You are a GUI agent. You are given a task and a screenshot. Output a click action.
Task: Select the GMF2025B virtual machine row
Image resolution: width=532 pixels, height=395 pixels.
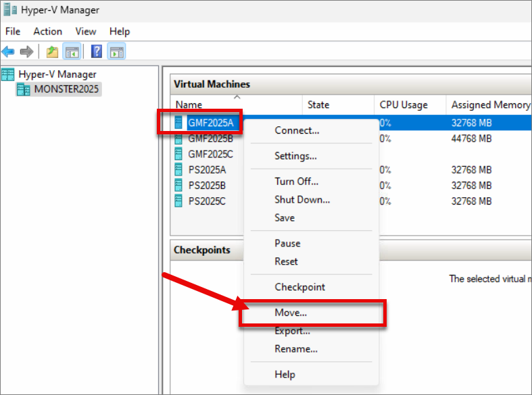pyautogui.click(x=210, y=138)
